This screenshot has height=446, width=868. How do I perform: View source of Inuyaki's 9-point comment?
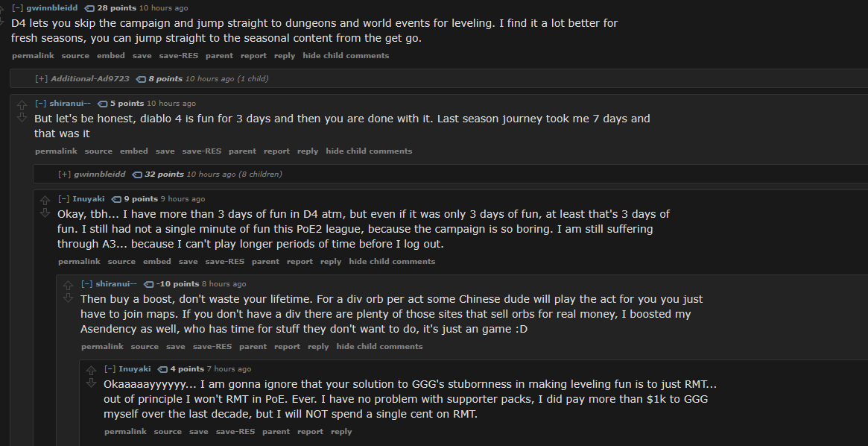pyautogui.click(x=121, y=262)
